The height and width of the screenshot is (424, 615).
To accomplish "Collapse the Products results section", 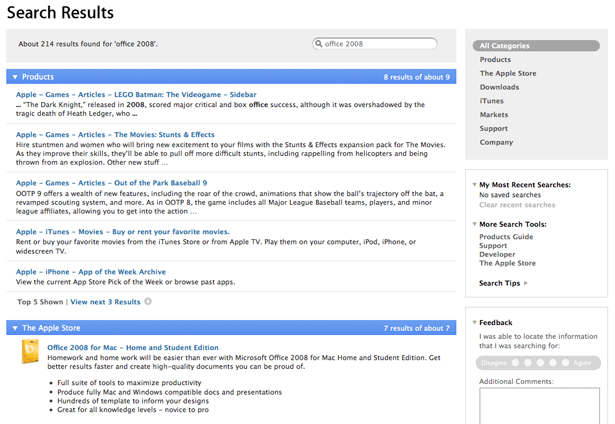I will point(15,77).
